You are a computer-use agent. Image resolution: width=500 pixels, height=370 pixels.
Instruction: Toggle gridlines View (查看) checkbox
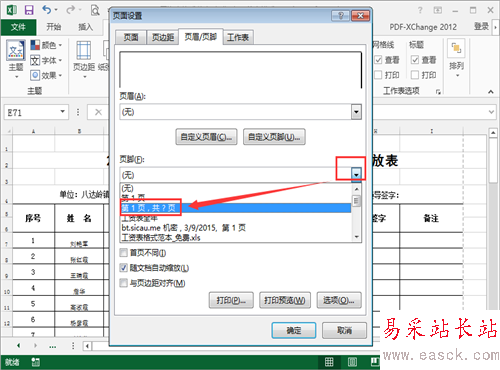click(x=378, y=60)
